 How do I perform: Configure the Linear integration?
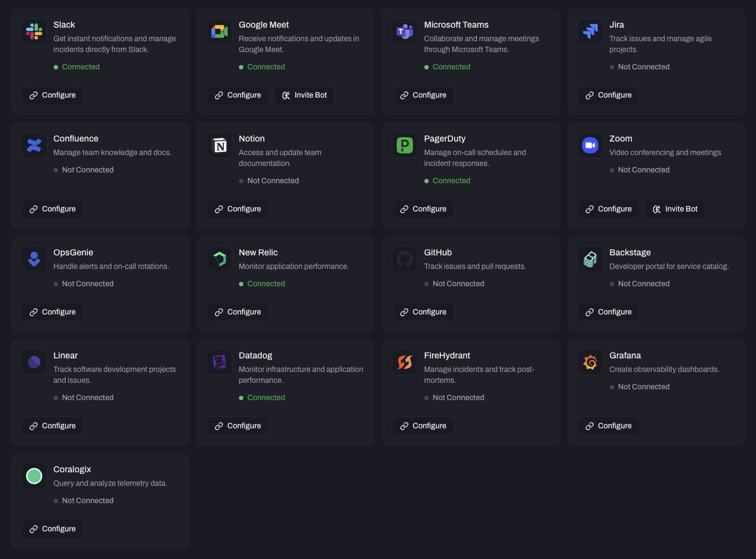pos(53,426)
